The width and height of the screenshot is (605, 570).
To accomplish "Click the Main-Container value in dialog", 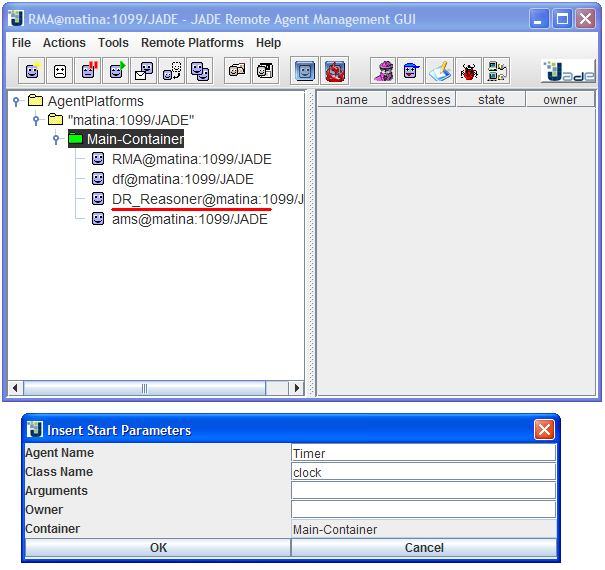I will (335, 529).
